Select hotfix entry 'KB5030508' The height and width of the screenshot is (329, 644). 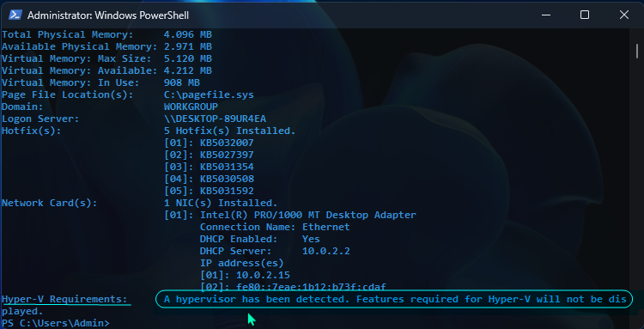click(227, 179)
